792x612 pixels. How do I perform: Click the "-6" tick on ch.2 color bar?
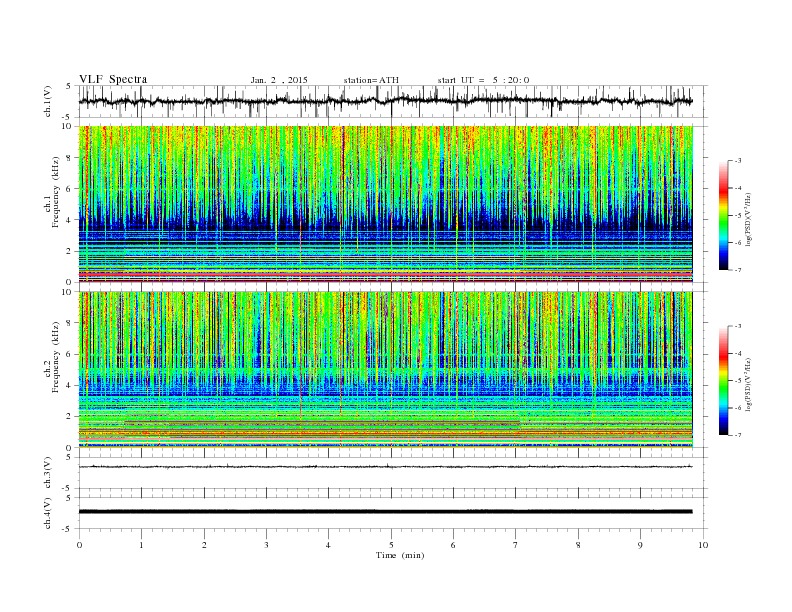737,408
